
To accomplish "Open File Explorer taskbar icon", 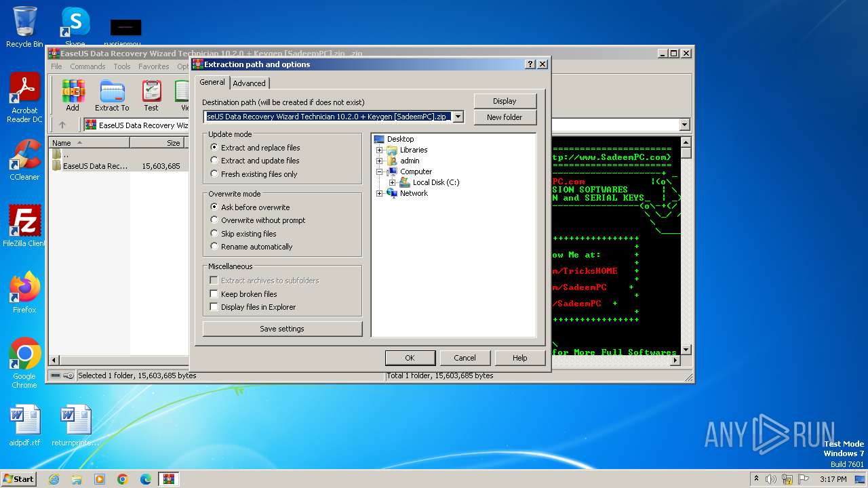I will [77, 479].
